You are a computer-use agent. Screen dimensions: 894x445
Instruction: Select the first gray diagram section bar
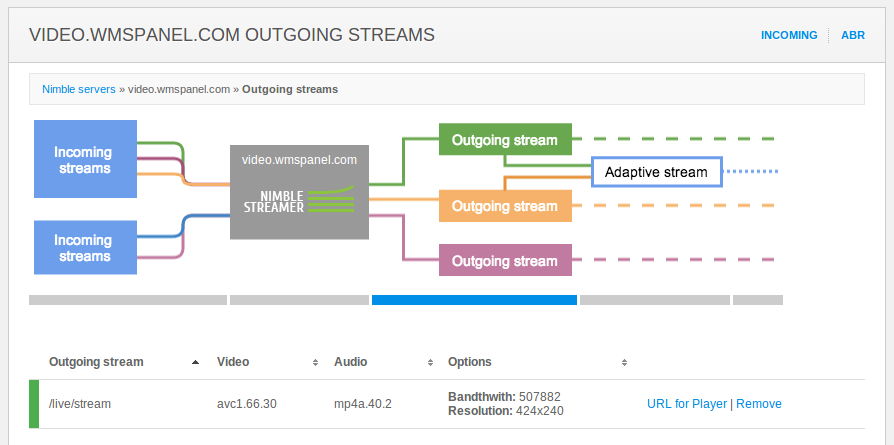128,300
